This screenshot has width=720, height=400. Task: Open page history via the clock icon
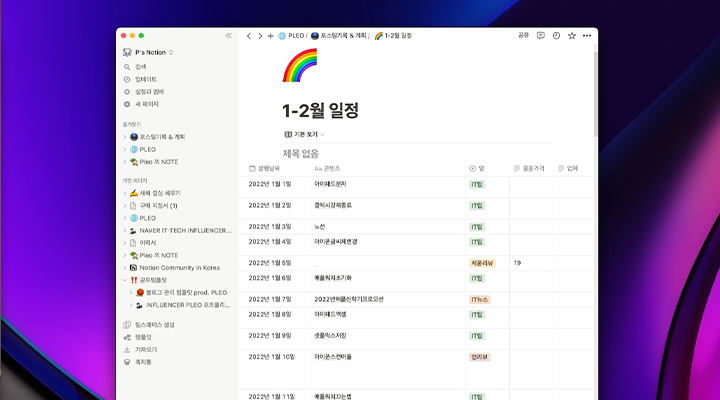[556, 35]
